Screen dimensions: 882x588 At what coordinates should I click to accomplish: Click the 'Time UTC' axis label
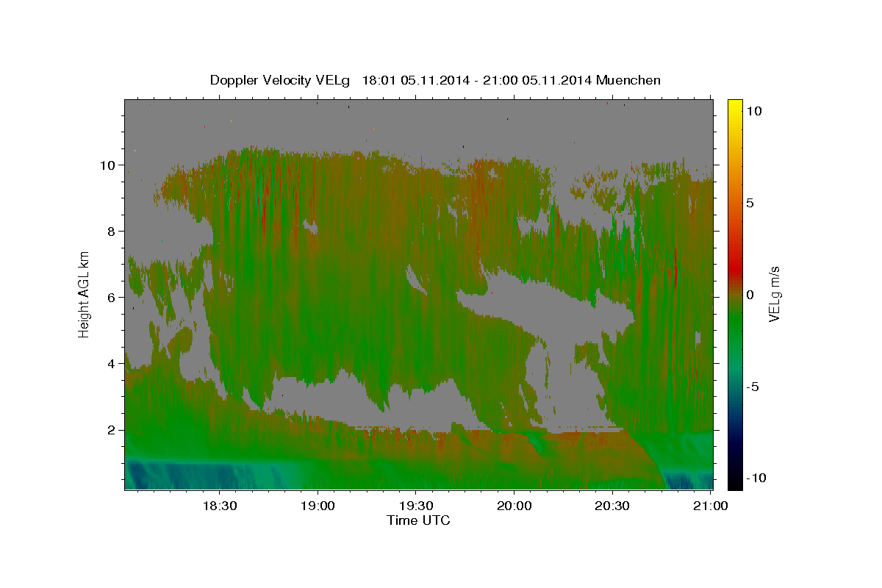pyautogui.click(x=418, y=520)
